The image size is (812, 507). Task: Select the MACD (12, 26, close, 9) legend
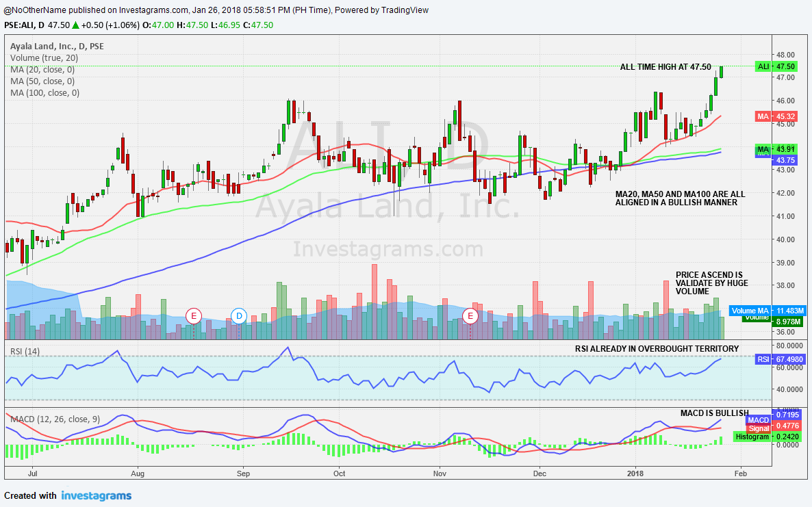(x=55, y=419)
